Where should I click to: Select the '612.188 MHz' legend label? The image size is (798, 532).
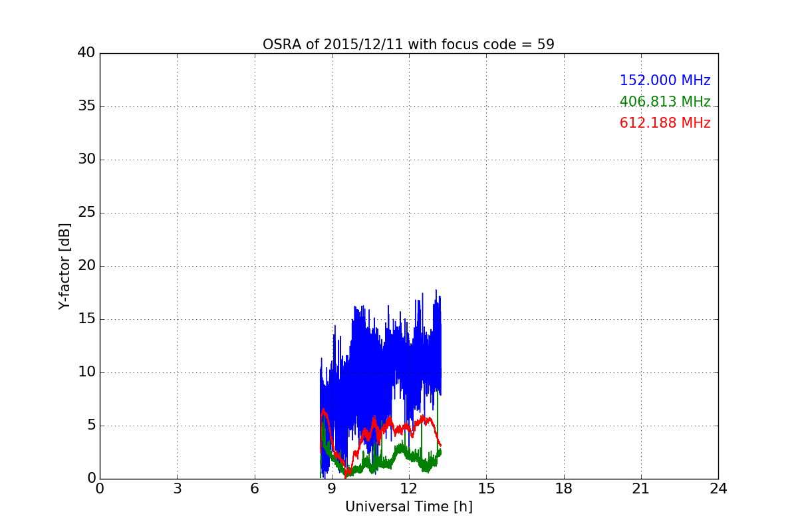click(665, 123)
